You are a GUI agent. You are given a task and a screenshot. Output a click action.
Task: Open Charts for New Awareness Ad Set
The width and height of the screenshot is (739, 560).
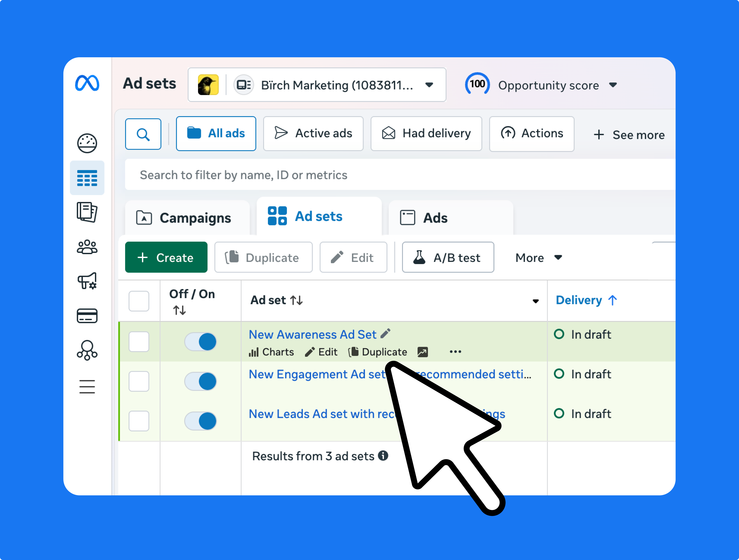click(x=272, y=352)
